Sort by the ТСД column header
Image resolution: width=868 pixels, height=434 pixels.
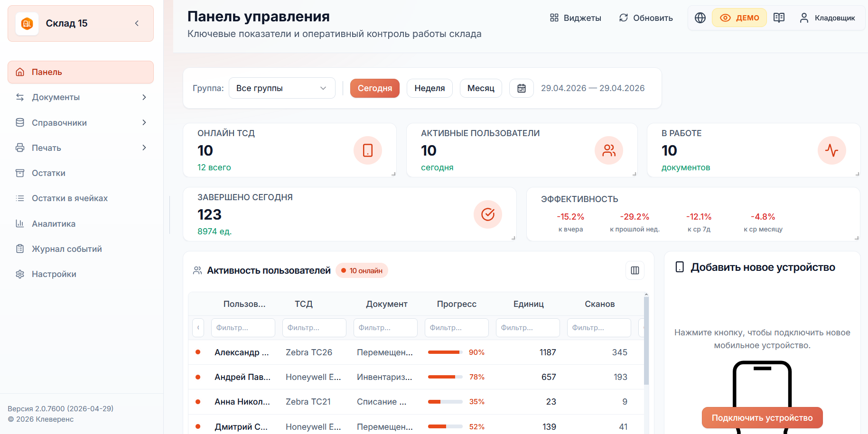pyautogui.click(x=304, y=304)
